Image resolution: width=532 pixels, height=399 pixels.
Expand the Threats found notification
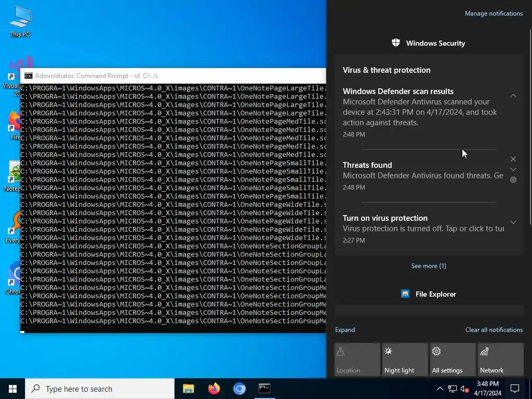click(x=513, y=169)
